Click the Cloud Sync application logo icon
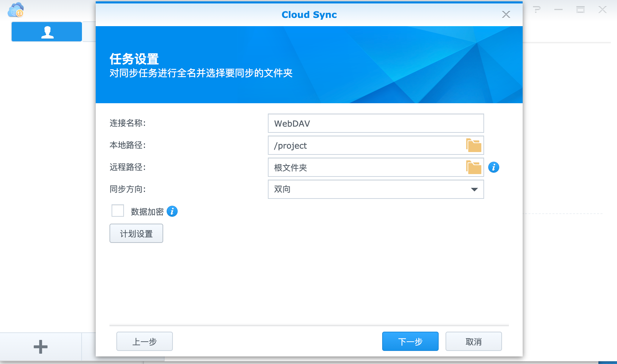617x364 pixels. coord(16,10)
